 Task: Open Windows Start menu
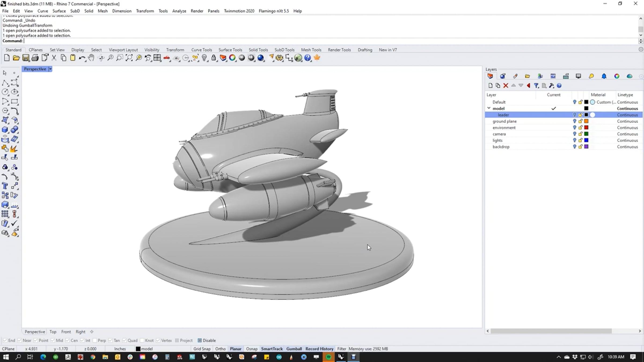point(6,357)
